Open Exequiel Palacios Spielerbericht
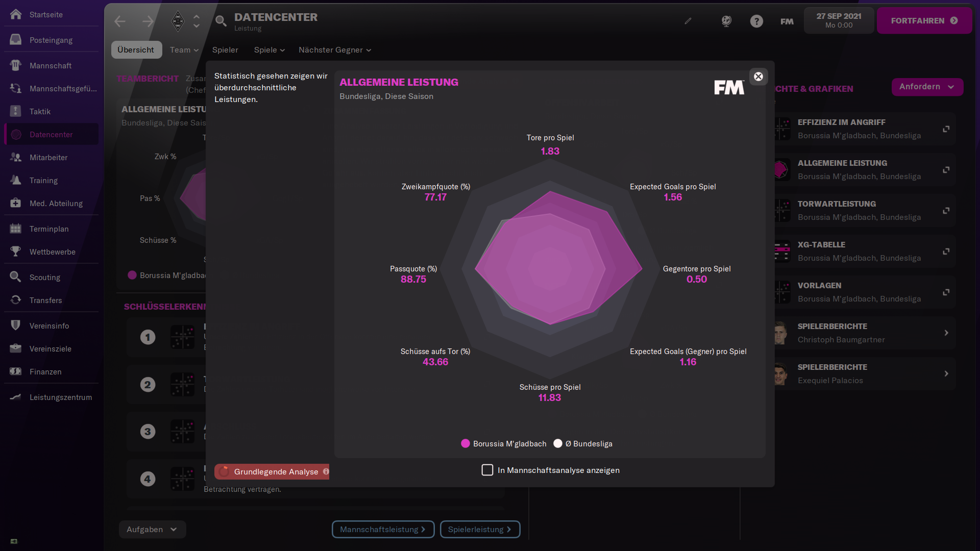The image size is (980, 551). click(863, 373)
